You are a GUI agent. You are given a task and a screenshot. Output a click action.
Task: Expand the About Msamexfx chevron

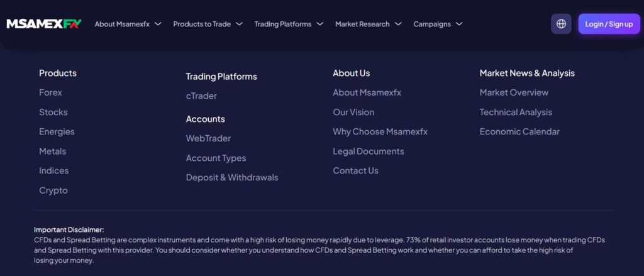pyautogui.click(x=158, y=24)
